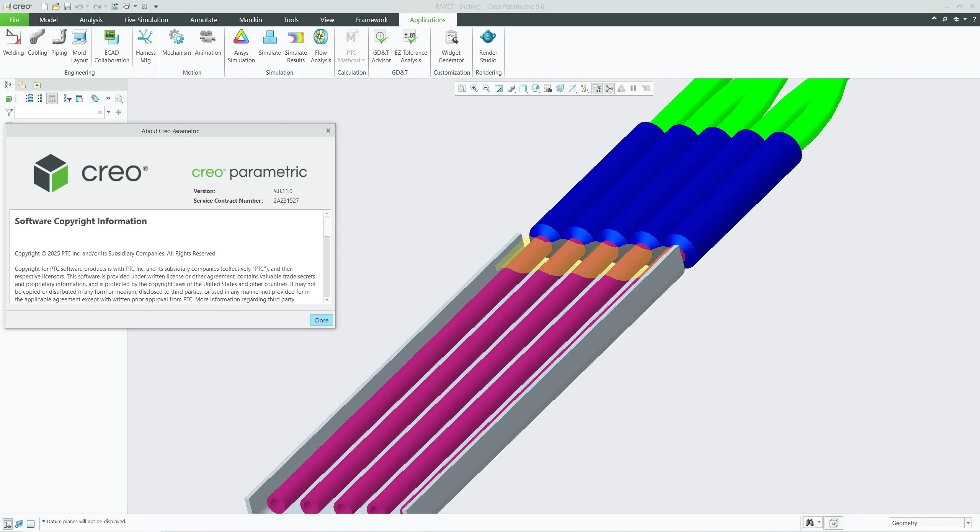
Task: Open the model tree search options dropdown
Action: [x=109, y=112]
